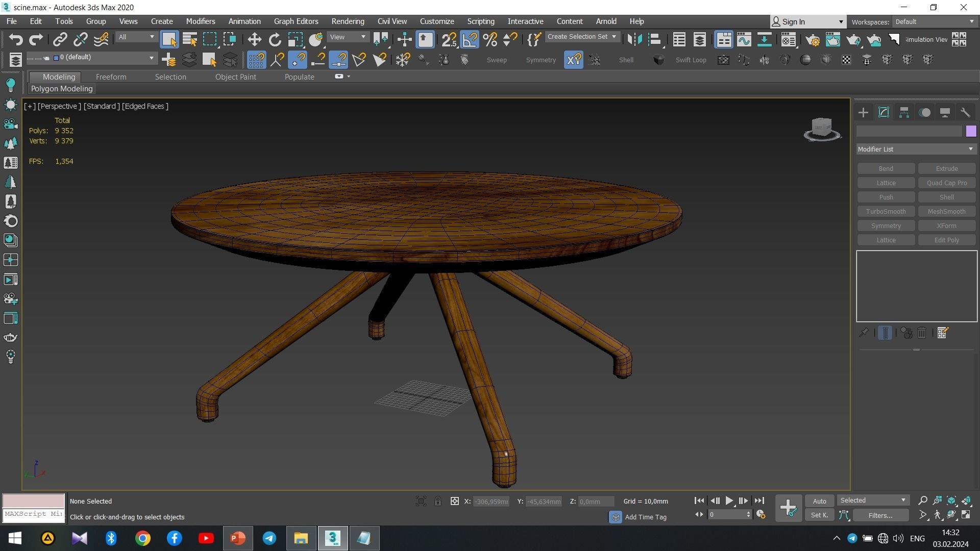Open the Polygon Modeling panel button
This screenshot has height=551, width=980.
pyautogui.click(x=62, y=89)
